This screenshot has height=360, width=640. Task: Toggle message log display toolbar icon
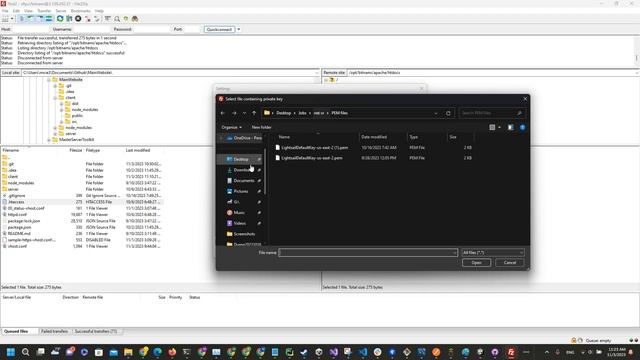[22, 19]
